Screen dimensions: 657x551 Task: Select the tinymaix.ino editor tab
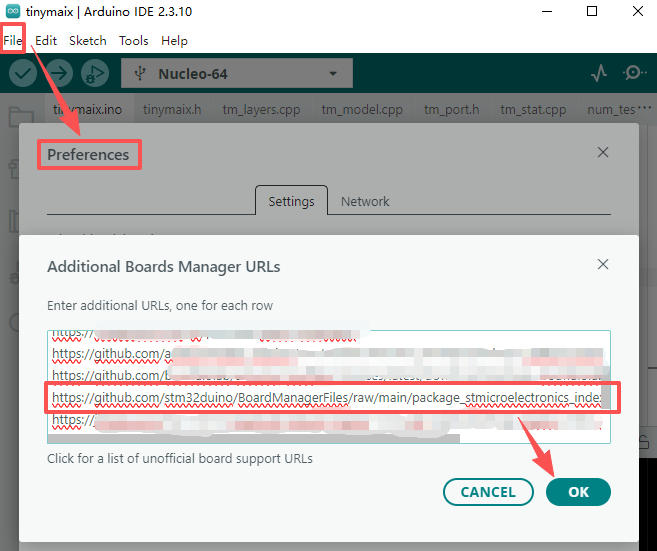coord(87,109)
